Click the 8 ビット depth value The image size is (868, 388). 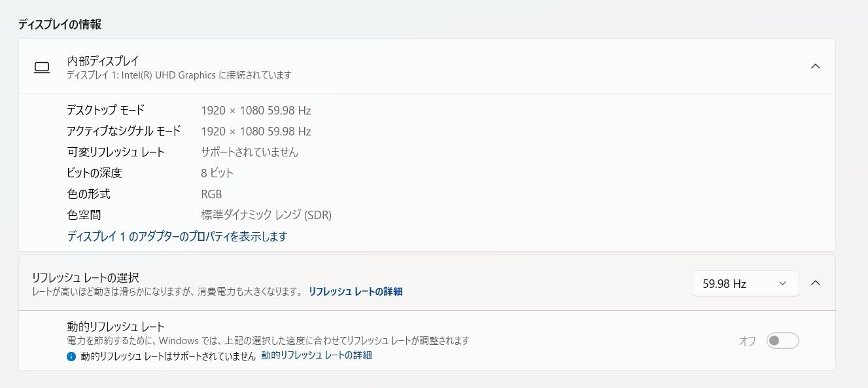217,173
